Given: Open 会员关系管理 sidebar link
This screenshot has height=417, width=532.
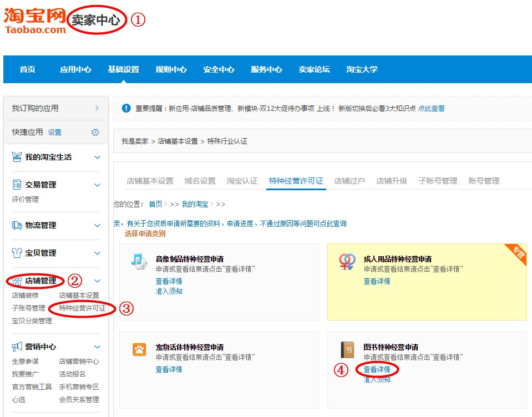Looking at the screenshot, I should click(x=79, y=400).
